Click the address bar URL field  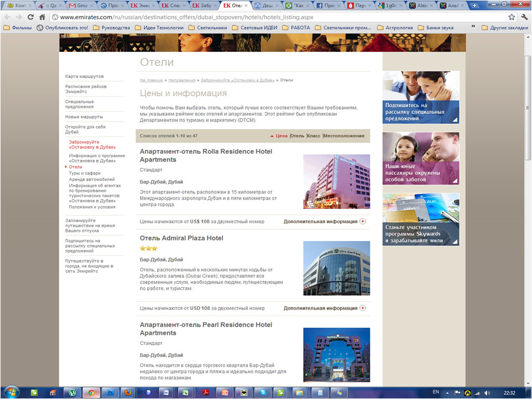click(x=278, y=17)
